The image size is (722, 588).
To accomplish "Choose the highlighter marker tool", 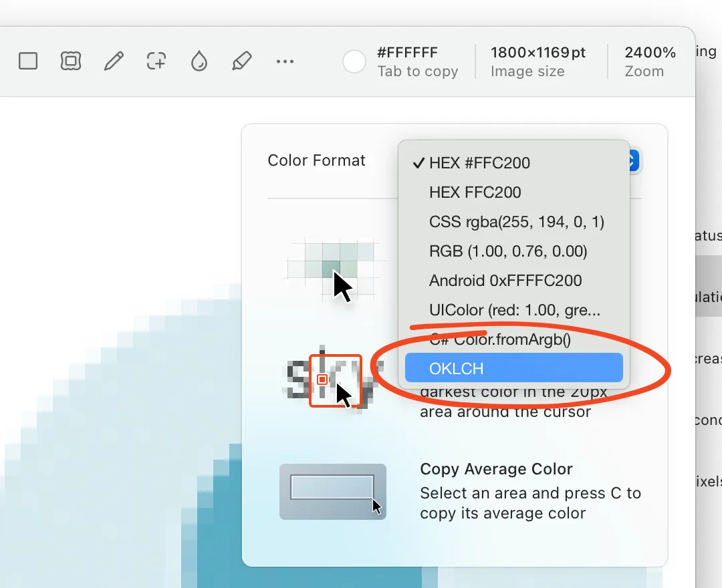I will pos(242,61).
